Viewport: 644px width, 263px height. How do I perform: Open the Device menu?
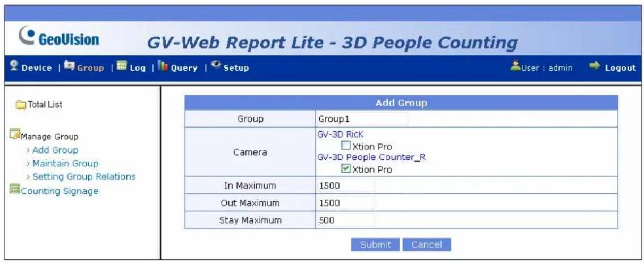(36, 68)
